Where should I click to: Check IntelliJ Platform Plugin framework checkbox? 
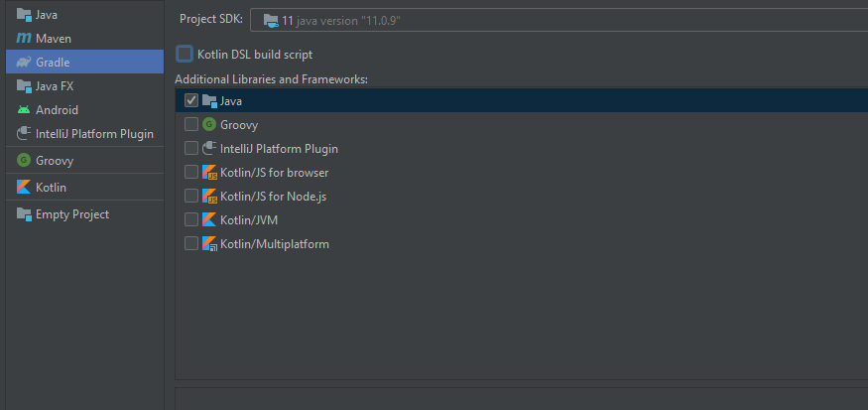[191, 149]
